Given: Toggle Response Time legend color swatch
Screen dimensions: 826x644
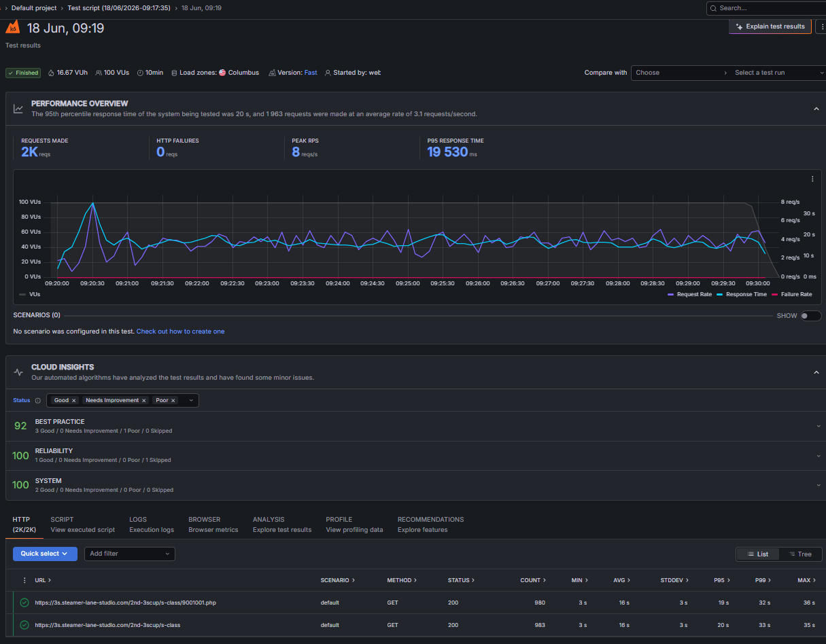Looking at the screenshot, I should pyautogui.click(x=721, y=294).
